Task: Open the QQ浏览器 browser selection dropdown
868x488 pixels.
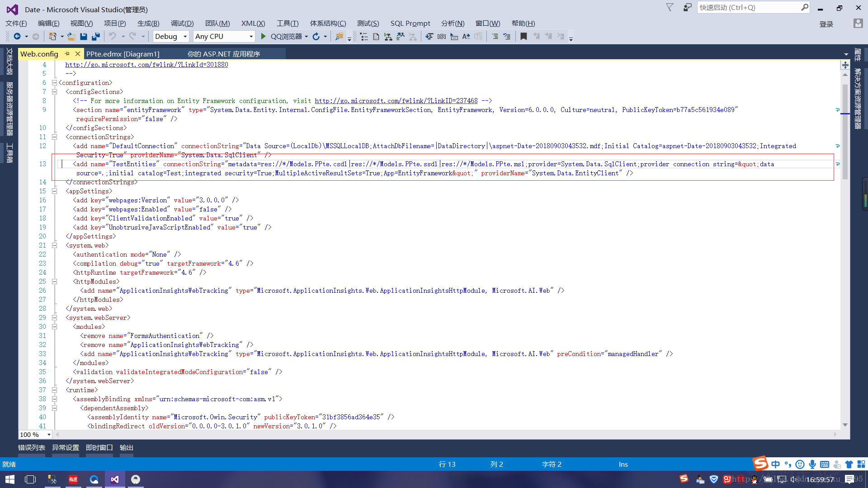Action: click(307, 37)
